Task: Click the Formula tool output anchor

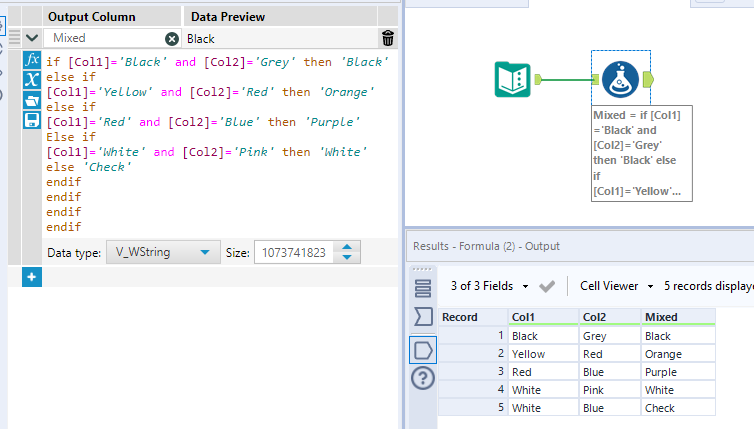Action: pyautogui.click(x=648, y=79)
